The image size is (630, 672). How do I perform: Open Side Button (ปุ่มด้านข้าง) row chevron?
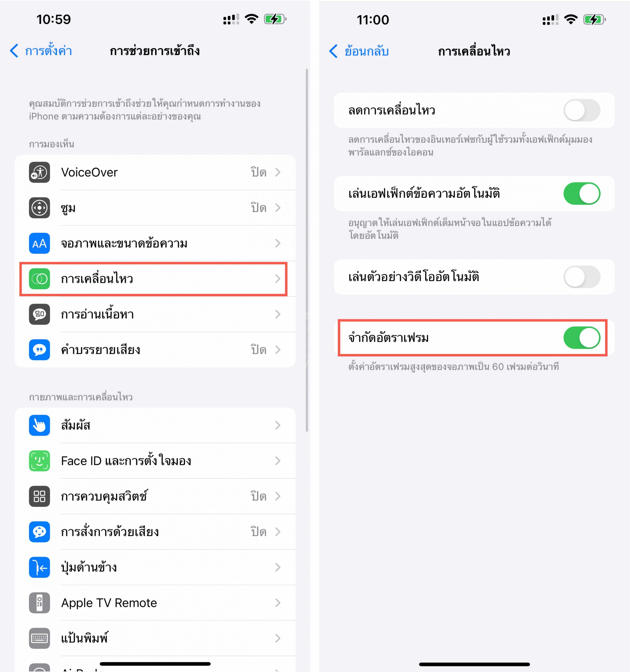click(x=278, y=567)
